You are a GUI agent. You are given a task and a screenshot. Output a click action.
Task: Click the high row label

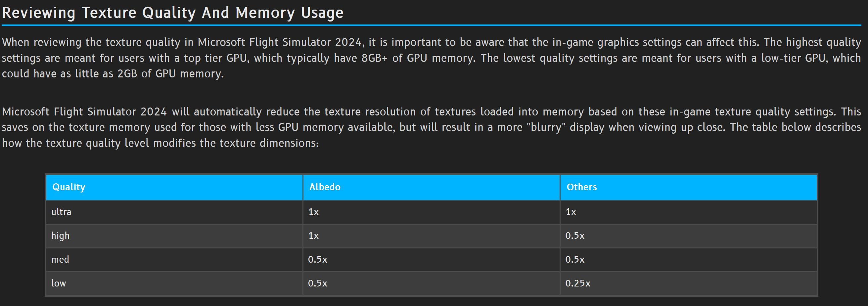tap(60, 236)
